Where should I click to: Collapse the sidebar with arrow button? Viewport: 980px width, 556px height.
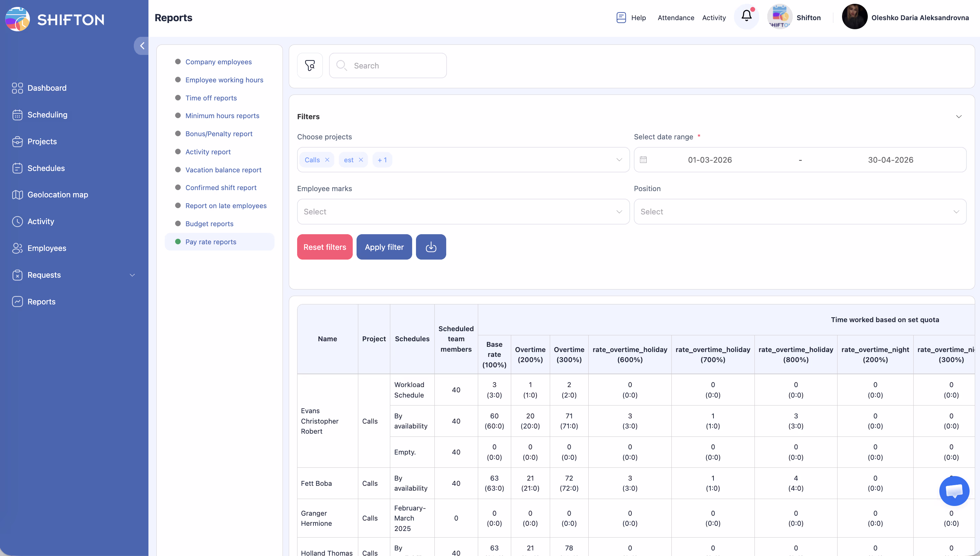(142, 46)
